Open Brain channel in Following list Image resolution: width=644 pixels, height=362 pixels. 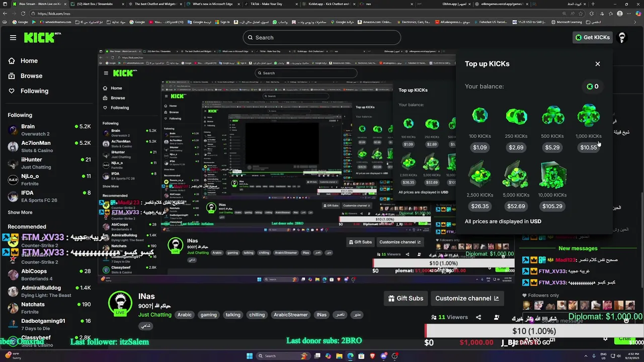(x=49, y=130)
